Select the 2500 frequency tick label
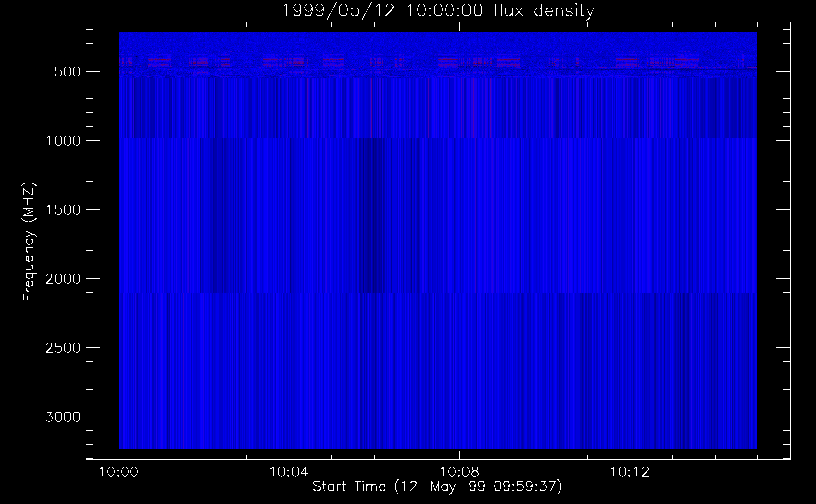 (x=63, y=348)
